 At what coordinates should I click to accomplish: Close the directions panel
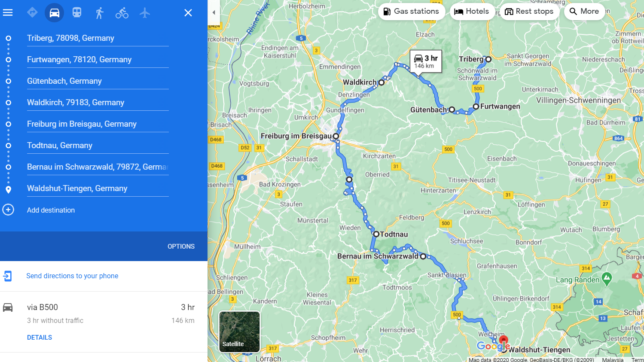pos(188,13)
